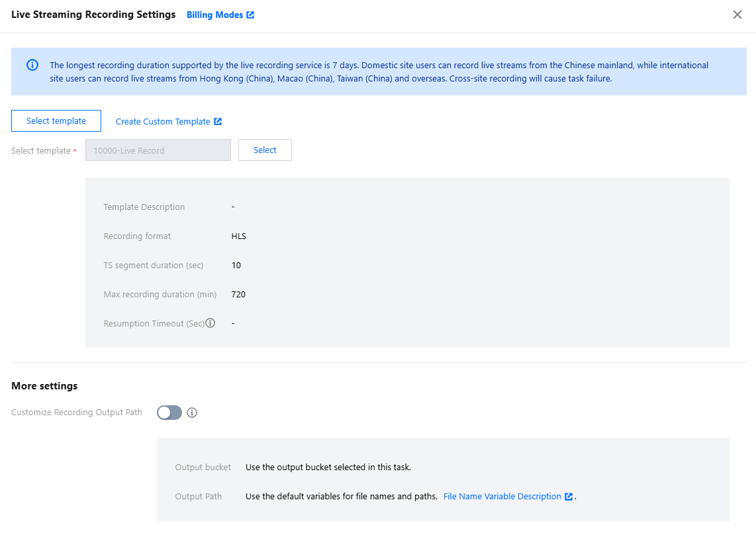Close the Live Streaming Recording Settings dialog
The height and width of the screenshot is (545, 756).
(x=737, y=15)
